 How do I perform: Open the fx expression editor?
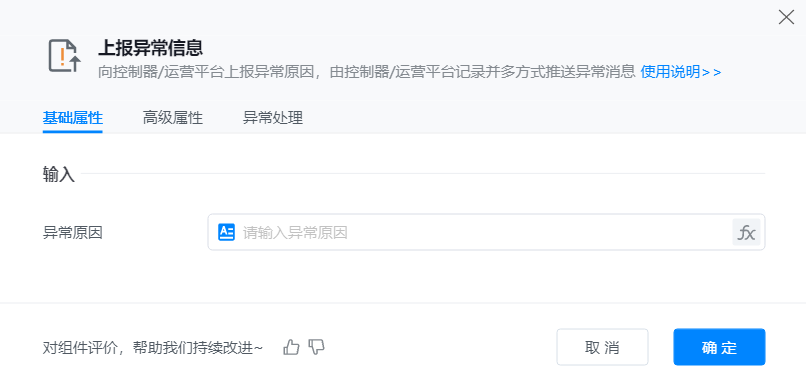click(746, 232)
